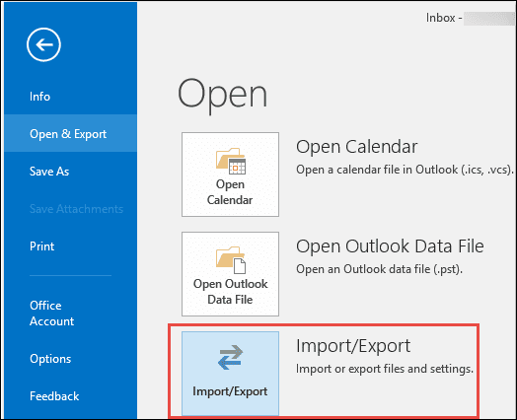Click the Import/Export arrows icon
Viewport: 517px width, 420px height.
click(231, 358)
